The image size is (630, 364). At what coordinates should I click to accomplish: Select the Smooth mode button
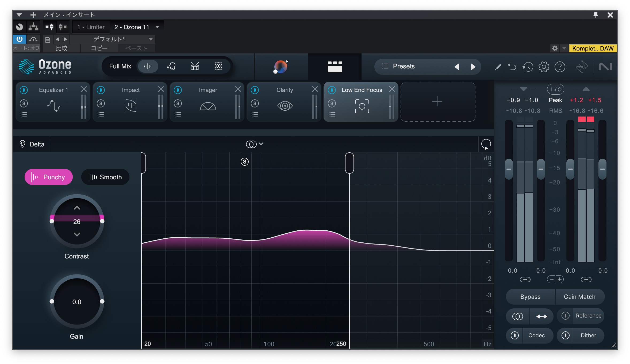click(105, 177)
